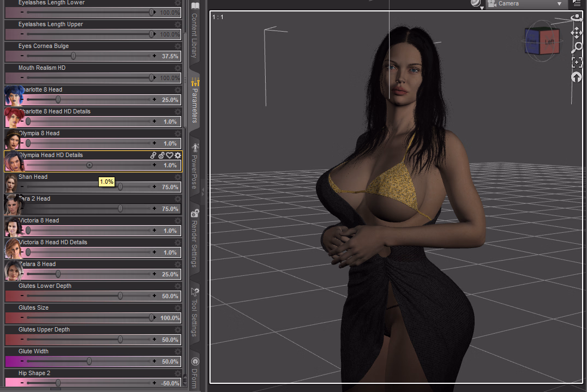
Task: Toggle lock icon on Olympia Head HD Details
Action: [x=161, y=155]
